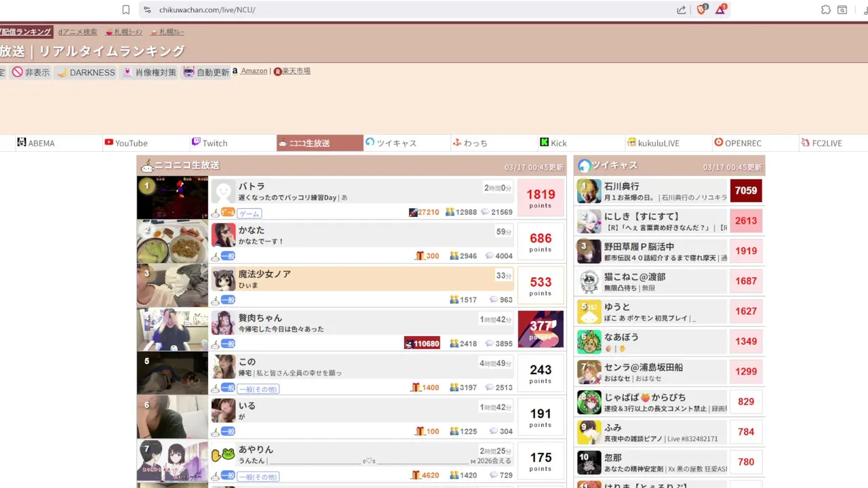Viewport: 868px width, 488px height.
Task: Click the 377 points box for 贅肉ちゃん
Action: tap(540, 329)
